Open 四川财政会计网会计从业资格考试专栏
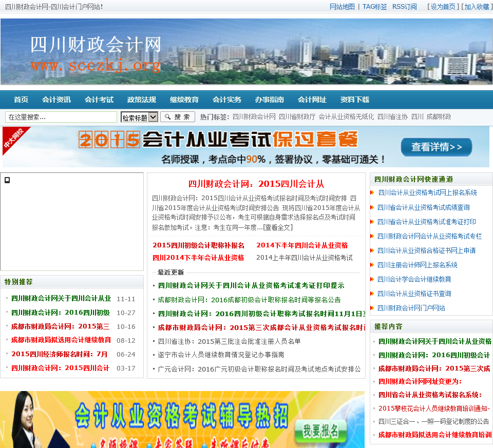This screenshot has width=493, height=448. coord(429,236)
